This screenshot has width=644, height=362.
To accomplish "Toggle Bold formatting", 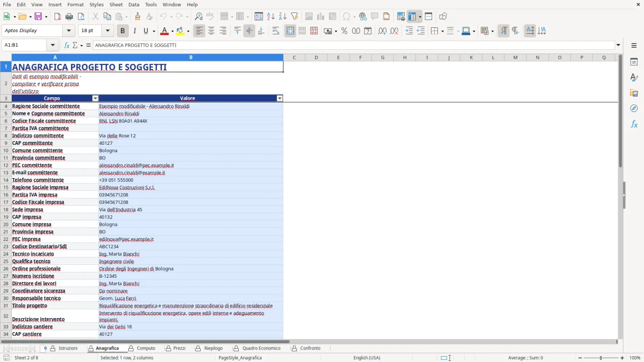I will [x=122, y=31].
